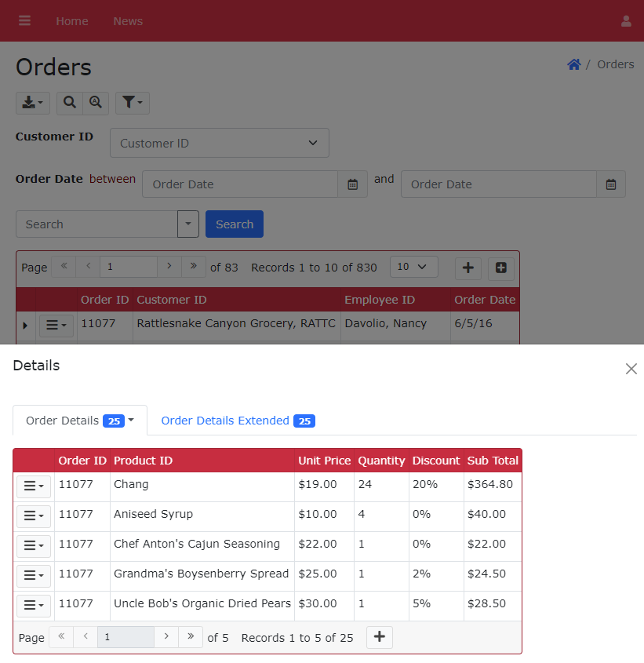
Task: Open the page size 10 dropdown
Action: point(413,267)
